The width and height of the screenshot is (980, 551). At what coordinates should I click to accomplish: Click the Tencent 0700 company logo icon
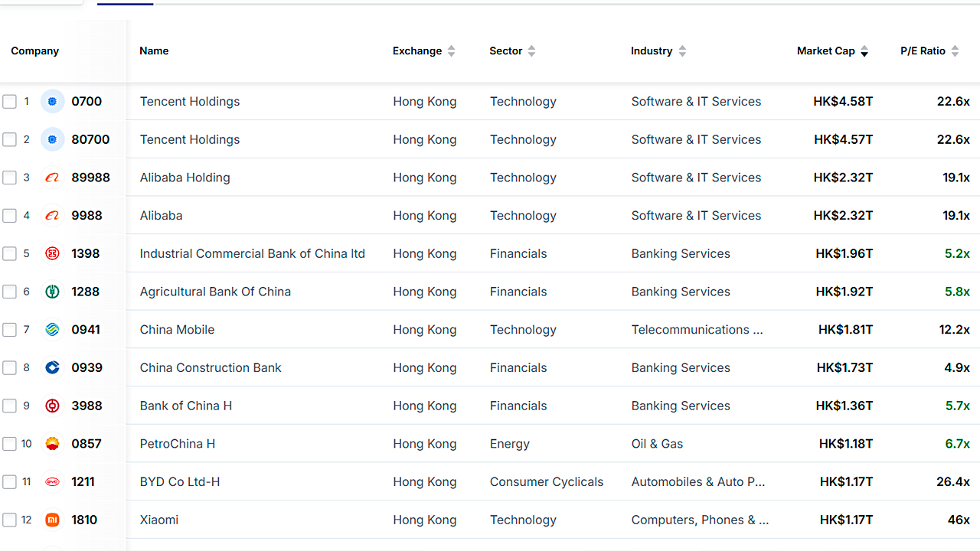point(52,101)
